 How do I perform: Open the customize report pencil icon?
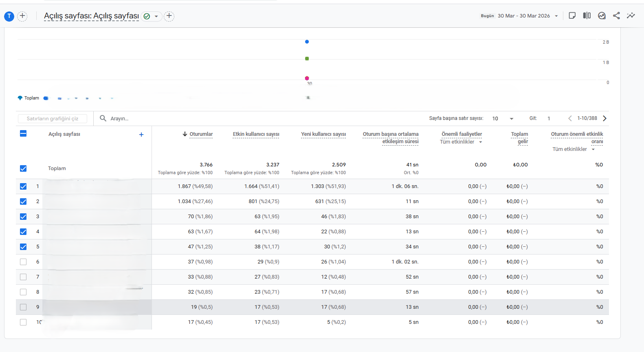point(572,15)
